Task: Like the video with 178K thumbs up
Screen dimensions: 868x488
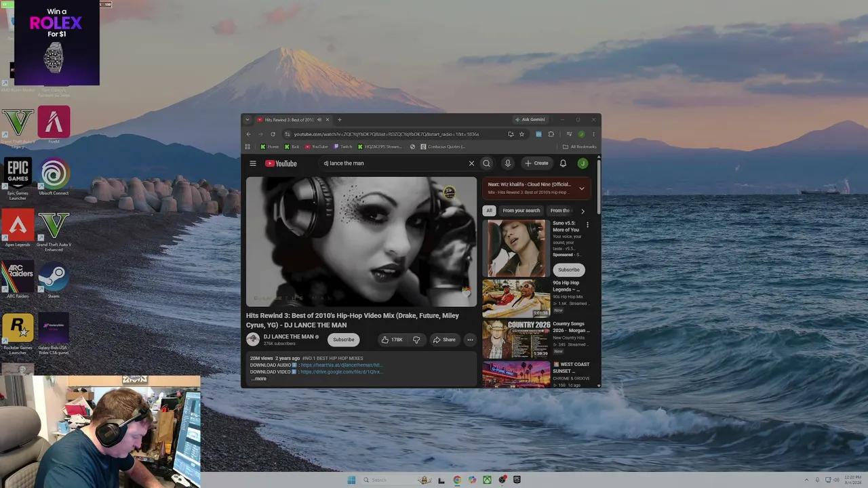Action: click(x=392, y=340)
